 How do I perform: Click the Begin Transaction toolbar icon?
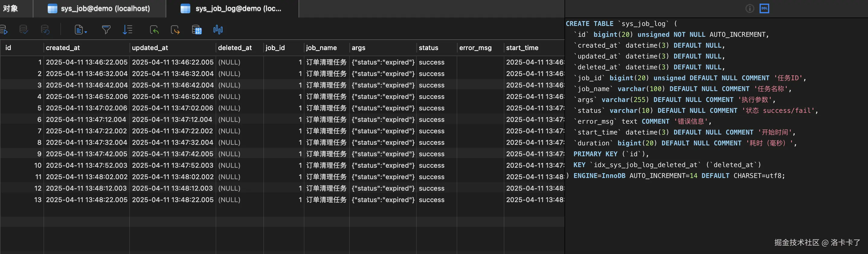4,30
